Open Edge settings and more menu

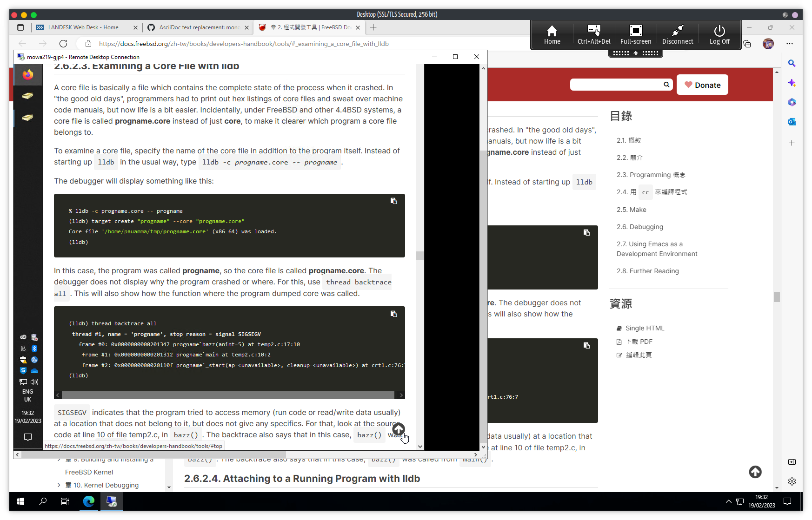point(790,44)
